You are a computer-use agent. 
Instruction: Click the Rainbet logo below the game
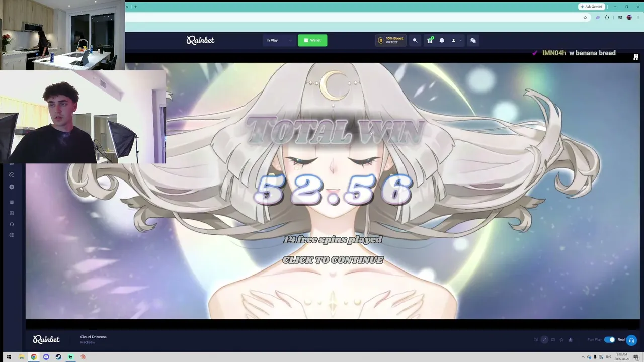(46, 340)
